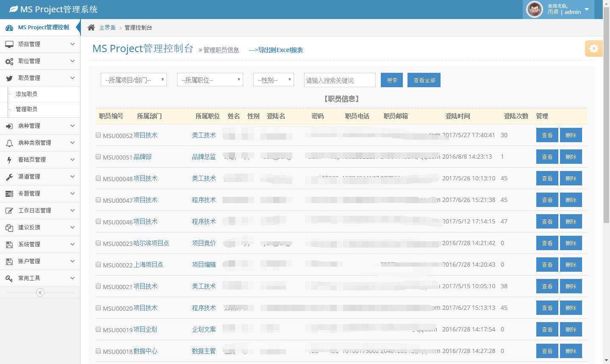Click the admin user avatar
610x364 pixels.
(x=534, y=9)
